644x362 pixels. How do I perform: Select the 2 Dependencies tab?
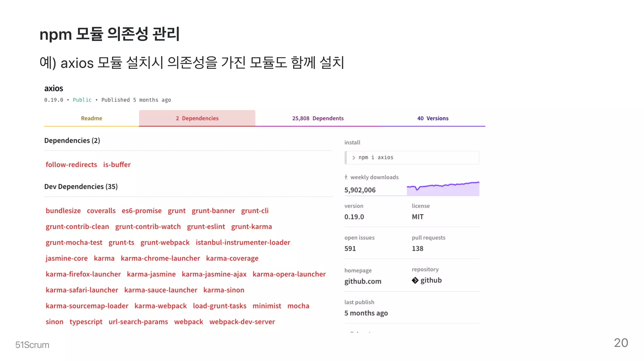coord(197,118)
